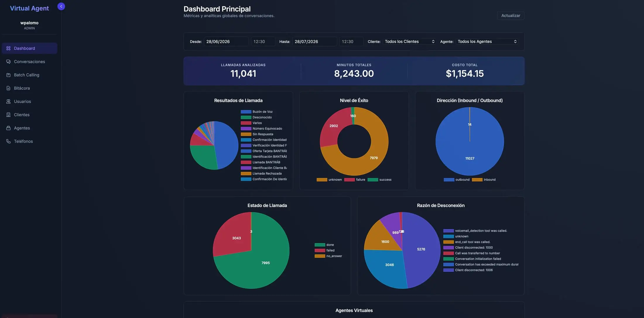Toggle inbound legend in Dirección chart
This screenshot has height=318, width=644.
(484, 179)
